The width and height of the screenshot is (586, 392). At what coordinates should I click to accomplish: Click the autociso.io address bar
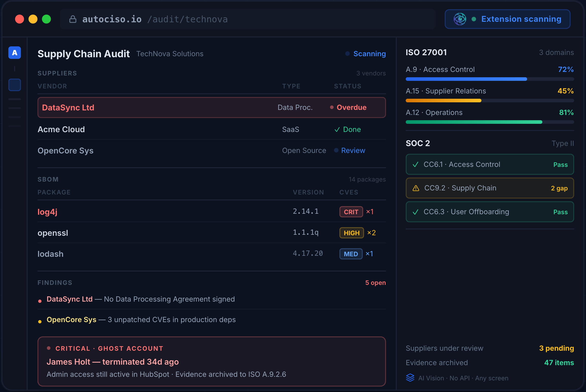pos(248,19)
